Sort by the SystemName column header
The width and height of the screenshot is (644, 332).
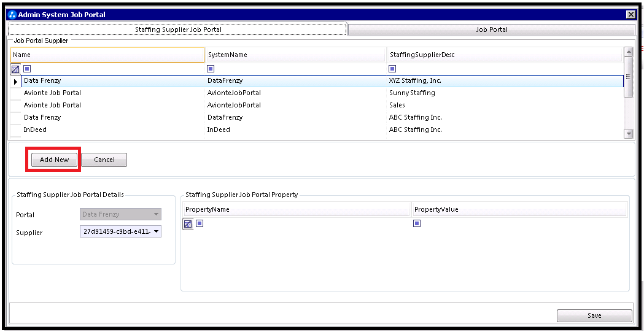(295, 55)
